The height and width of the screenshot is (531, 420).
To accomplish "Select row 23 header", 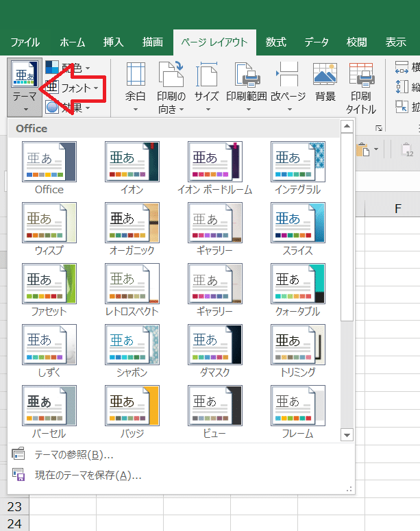I will click(x=14, y=506).
